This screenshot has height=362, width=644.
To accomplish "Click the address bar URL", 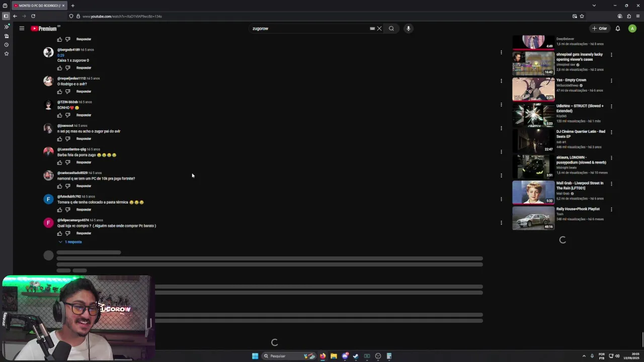I will pyautogui.click(x=122, y=16).
